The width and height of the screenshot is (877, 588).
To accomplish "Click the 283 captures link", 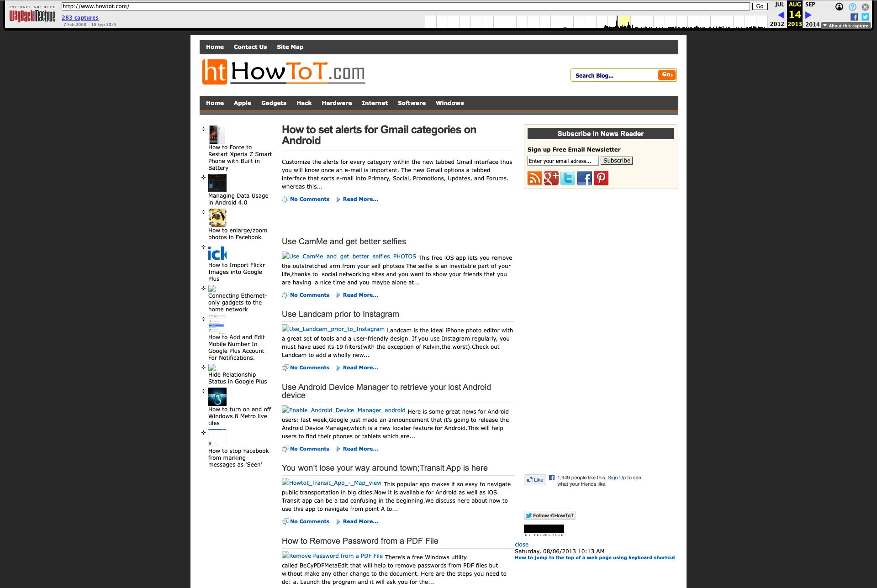I will [80, 18].
